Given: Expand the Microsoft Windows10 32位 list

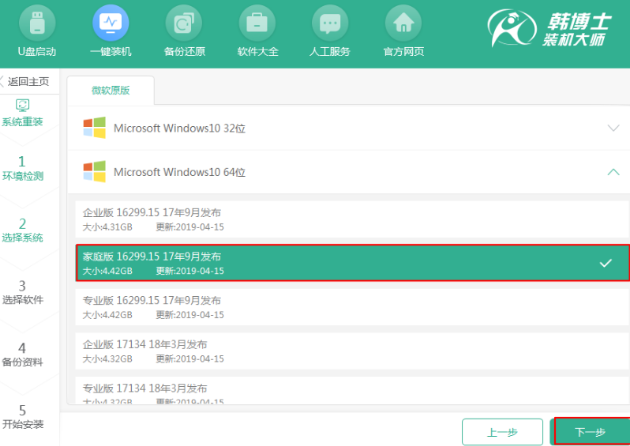Looking at the screenshot, I should coord(613,128).
